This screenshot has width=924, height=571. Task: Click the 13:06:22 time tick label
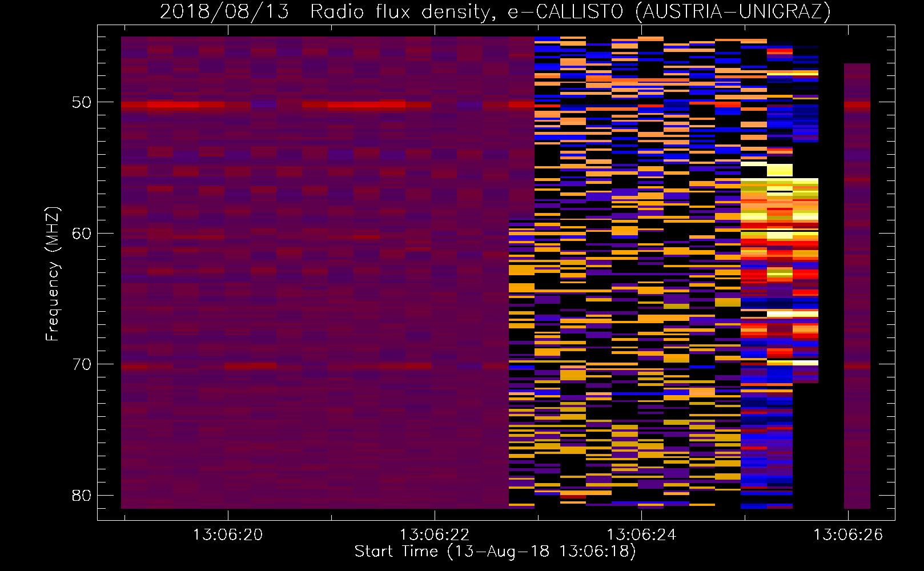click(435, 535)
